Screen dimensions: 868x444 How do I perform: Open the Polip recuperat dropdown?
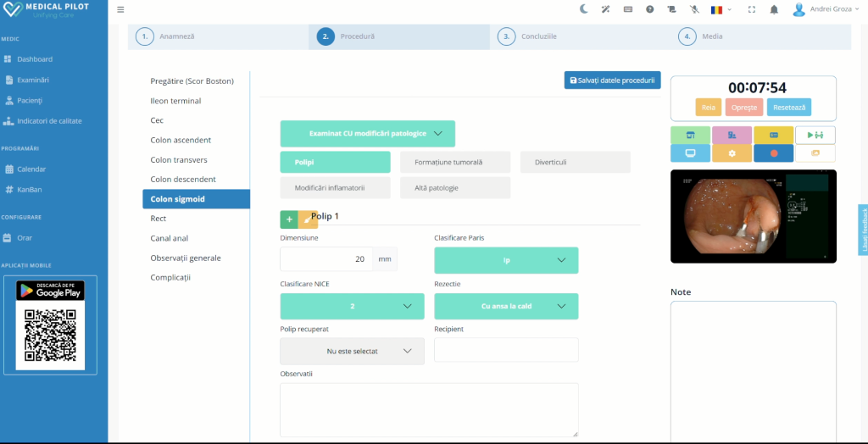point(352,351)
